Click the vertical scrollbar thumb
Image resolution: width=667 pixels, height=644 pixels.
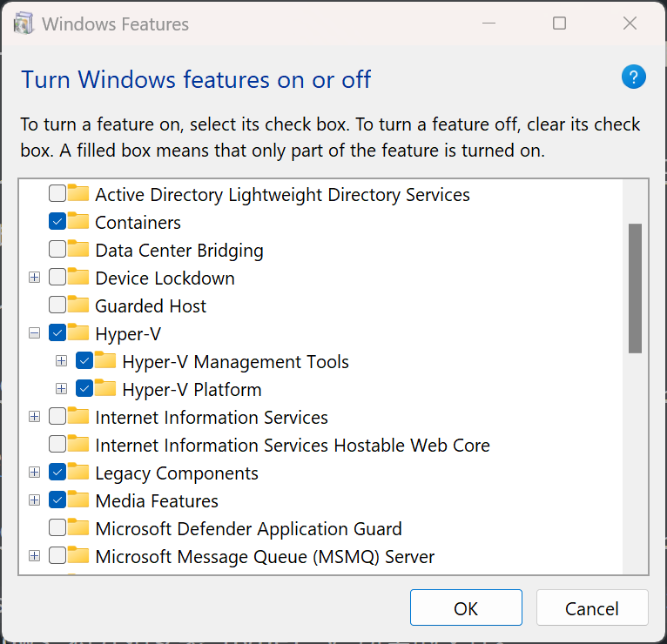[x=635, y=287]
